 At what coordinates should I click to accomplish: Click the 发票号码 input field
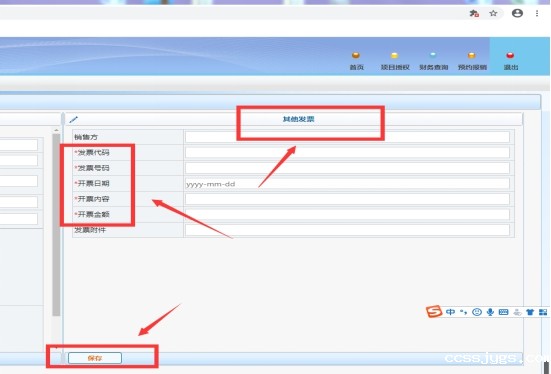(347, 168)
